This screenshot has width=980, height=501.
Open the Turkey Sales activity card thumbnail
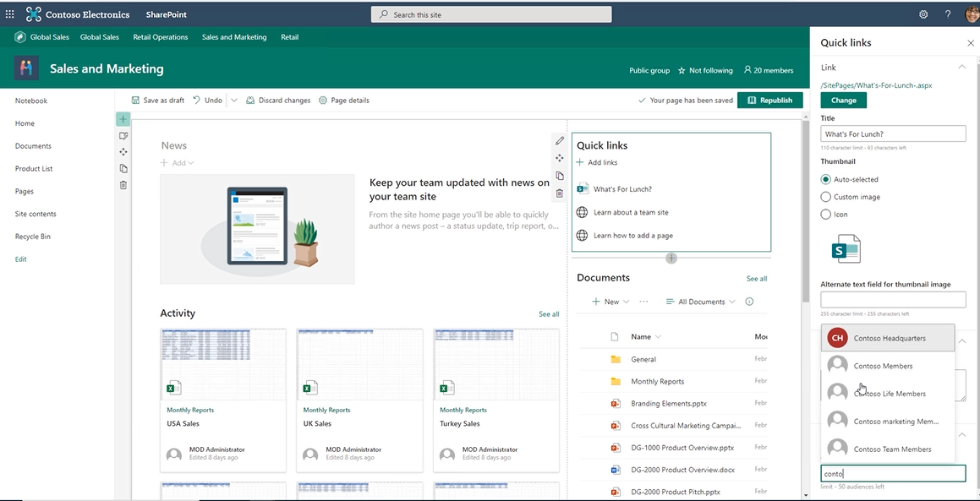pyautogui.click(x=496, y=364)
